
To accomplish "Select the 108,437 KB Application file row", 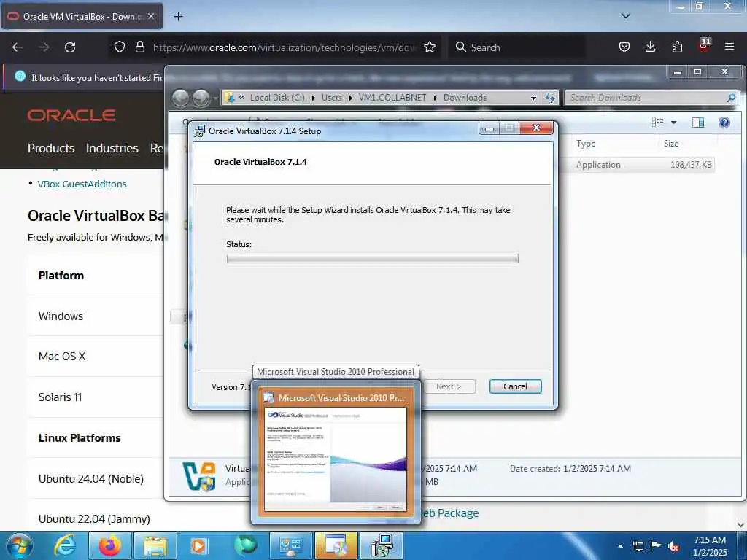I will click(638, 165).
